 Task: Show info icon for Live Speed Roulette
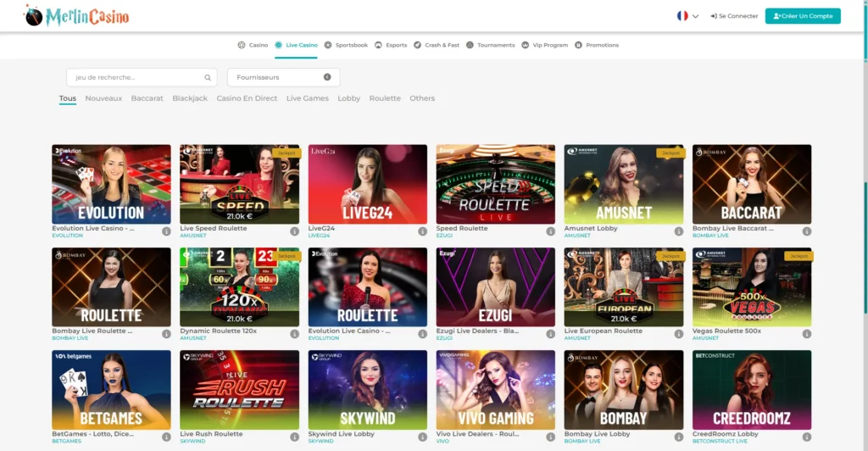294,231
